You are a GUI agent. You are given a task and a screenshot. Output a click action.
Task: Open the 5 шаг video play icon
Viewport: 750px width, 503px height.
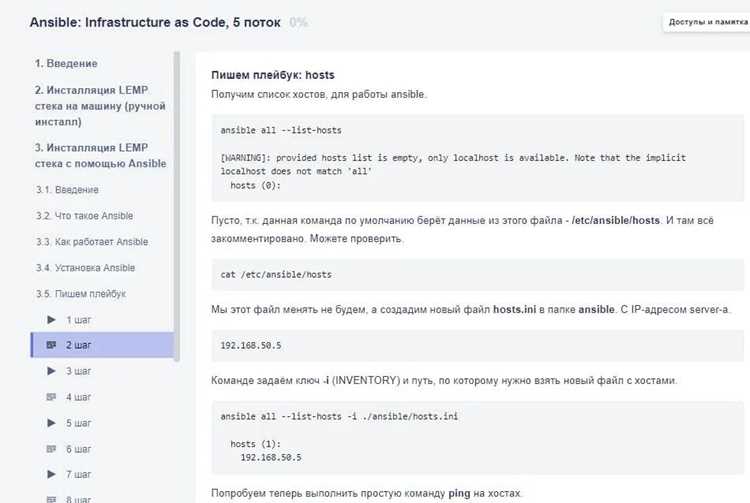[51, 423]
